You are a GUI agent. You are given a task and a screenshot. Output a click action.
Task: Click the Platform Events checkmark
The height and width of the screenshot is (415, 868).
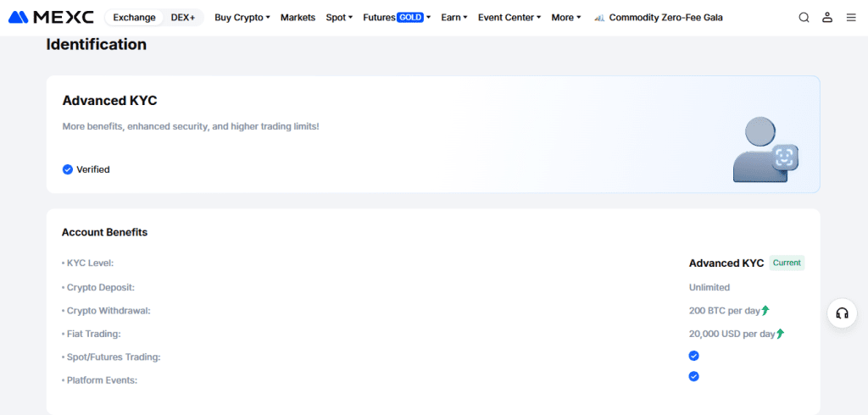[x=693, y=376]
